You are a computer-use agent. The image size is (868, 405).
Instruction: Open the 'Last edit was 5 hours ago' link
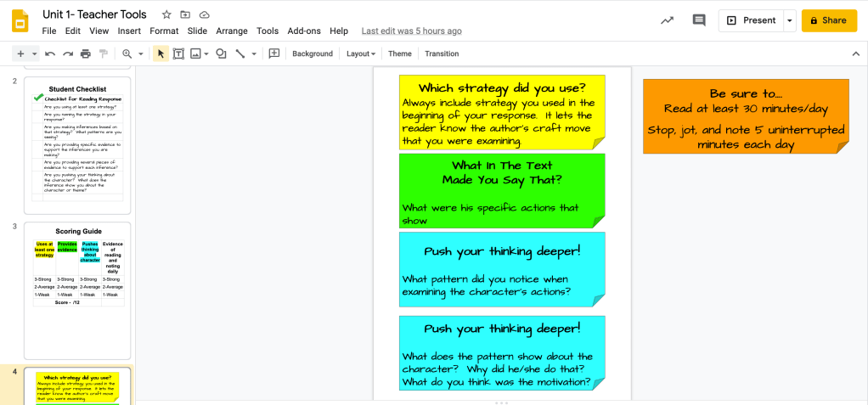tap(411, 31)
